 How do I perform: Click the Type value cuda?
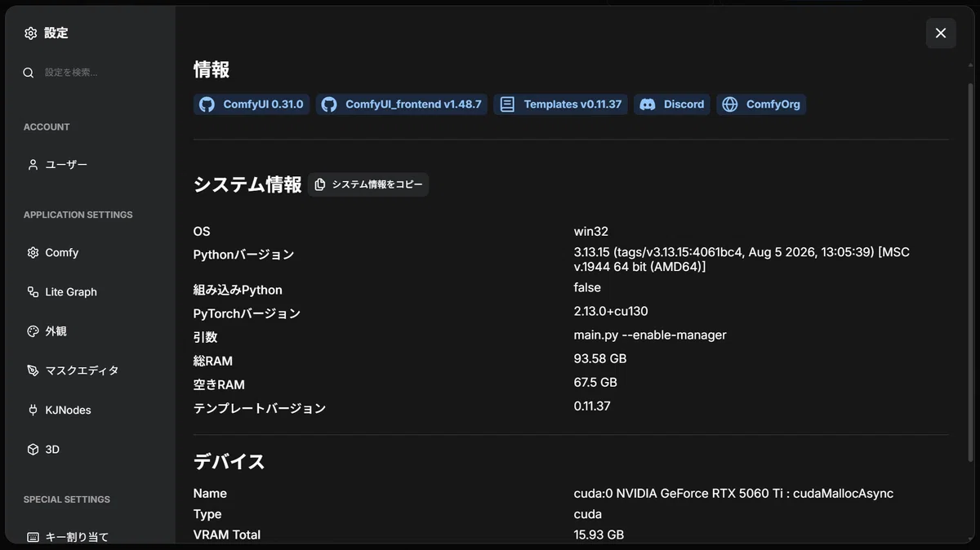[x=588, y=515]
